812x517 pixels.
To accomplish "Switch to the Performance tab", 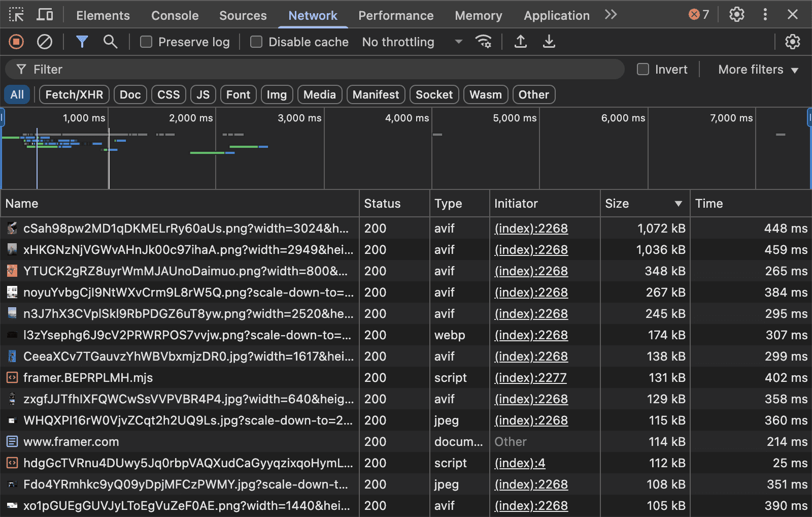I will [396, 15].
